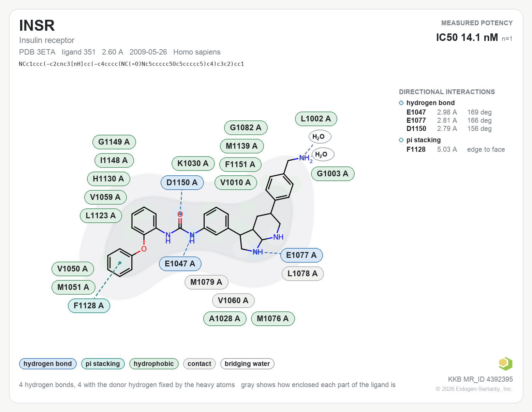Screen dimensions: 532x412
Task: Click hydrogen bond residue E1077 A
Action: (x=301, y=255)
